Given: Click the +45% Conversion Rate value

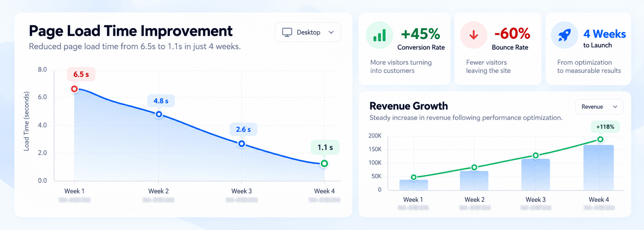Looking at the screenshot, I should coord(421,34).
